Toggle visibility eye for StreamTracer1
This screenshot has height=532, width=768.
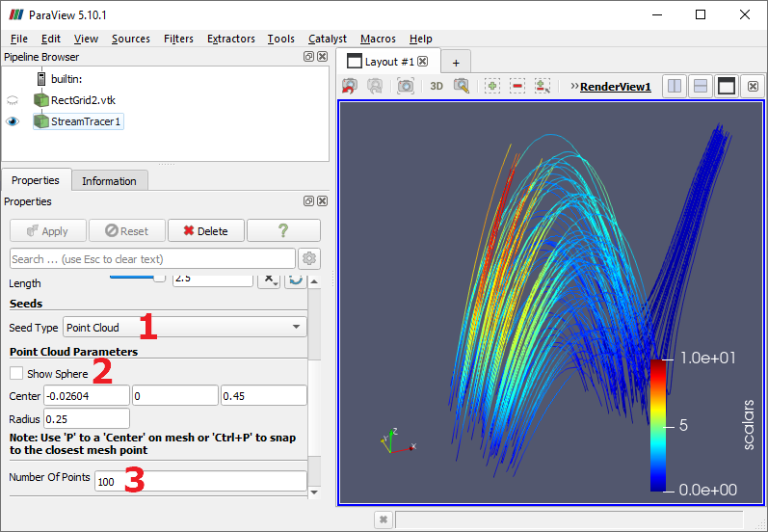click(13, 121)
